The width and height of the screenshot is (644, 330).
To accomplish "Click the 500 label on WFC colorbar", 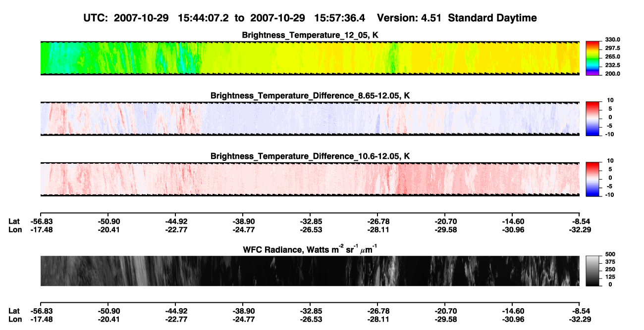I will click(610, 254).
